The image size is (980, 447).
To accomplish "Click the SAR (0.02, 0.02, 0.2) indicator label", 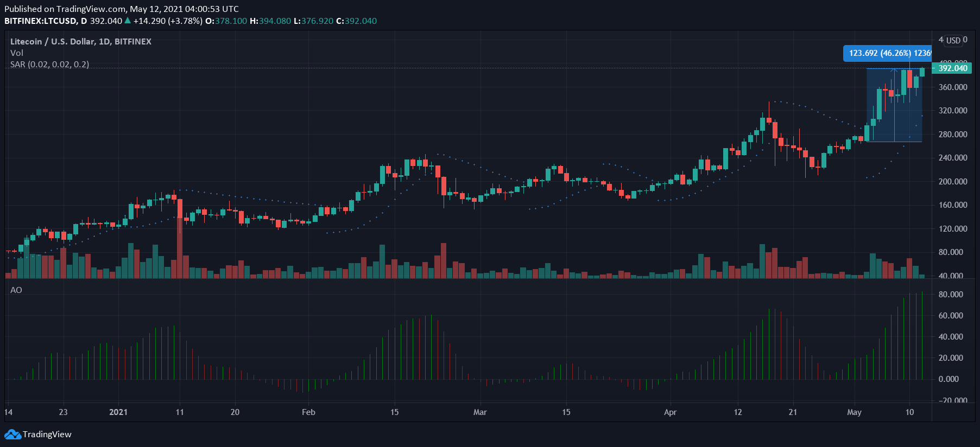I will (x=49, y=65).
